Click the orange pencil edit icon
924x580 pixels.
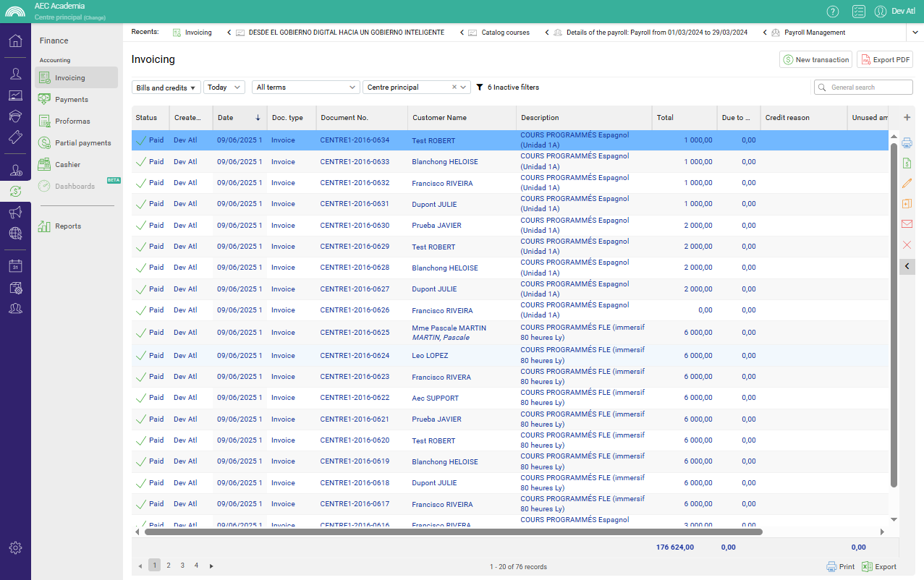(x=907, y=184)
